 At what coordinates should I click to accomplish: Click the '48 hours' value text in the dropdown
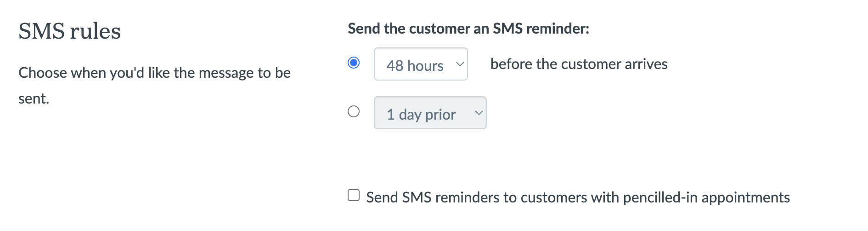pos(415,66)
